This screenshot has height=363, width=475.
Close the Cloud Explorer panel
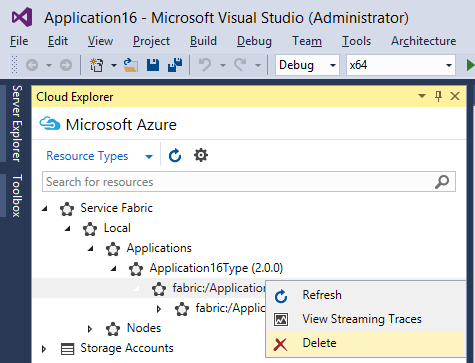click(455, 96)
